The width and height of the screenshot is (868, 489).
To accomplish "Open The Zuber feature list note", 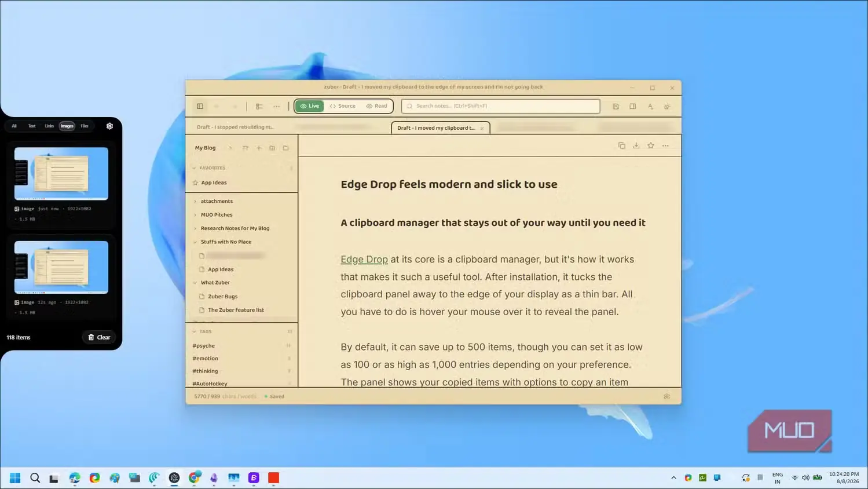I will coord(236,310).
